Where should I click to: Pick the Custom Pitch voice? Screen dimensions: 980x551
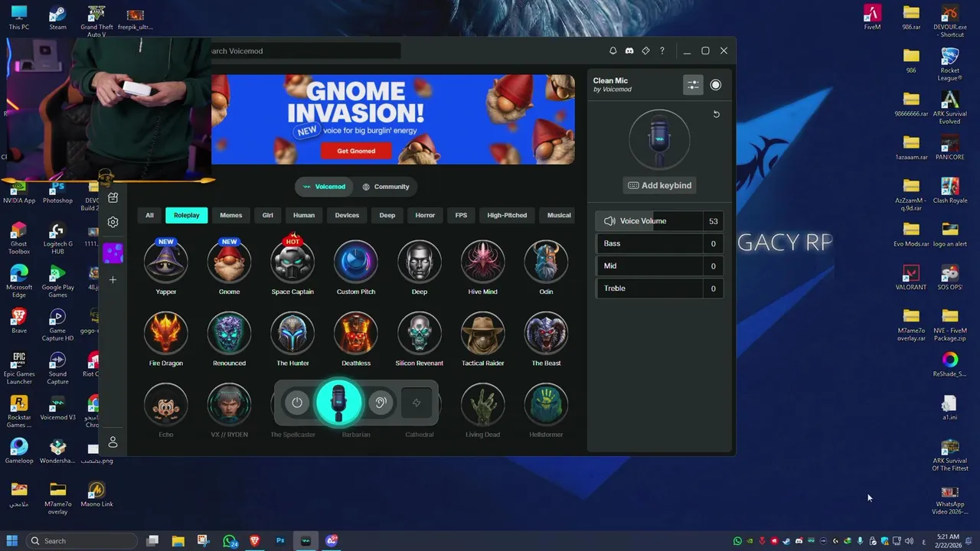356,261
